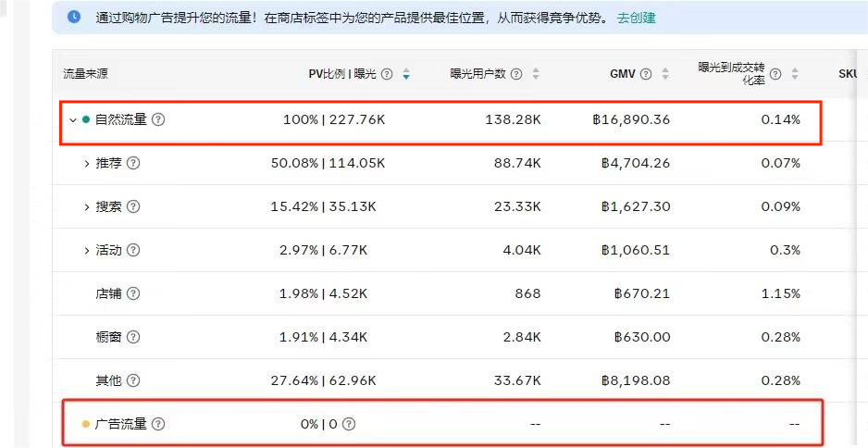
Task: Expand the 活动 traffic row
Action: click(x=87, y=250)
